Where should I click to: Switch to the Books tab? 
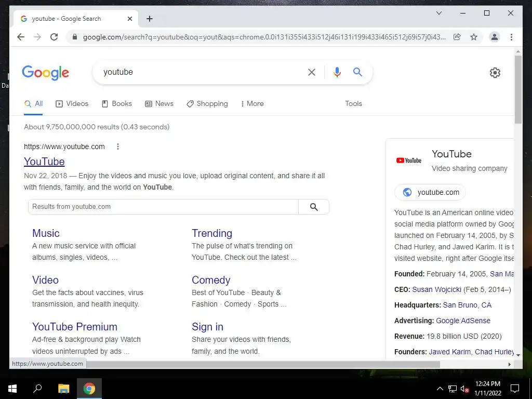[x=117, y=104]
